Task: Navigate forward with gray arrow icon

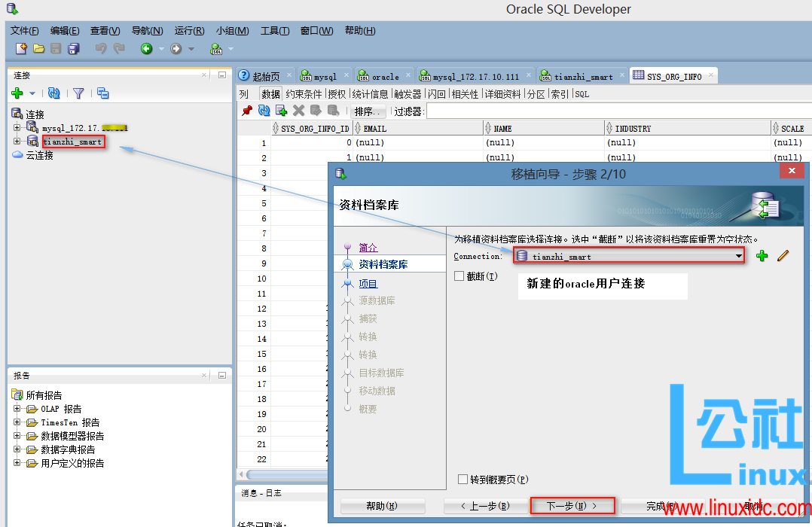Action: click(x=176, y=49)
